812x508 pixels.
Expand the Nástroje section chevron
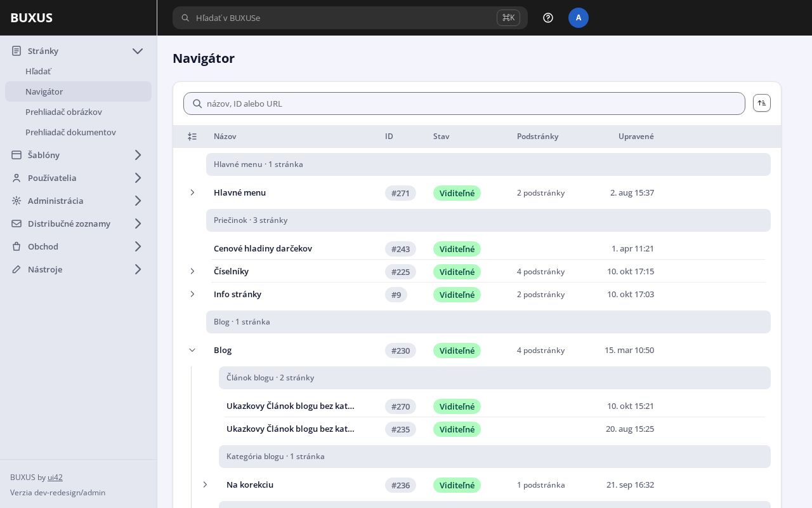138,269
